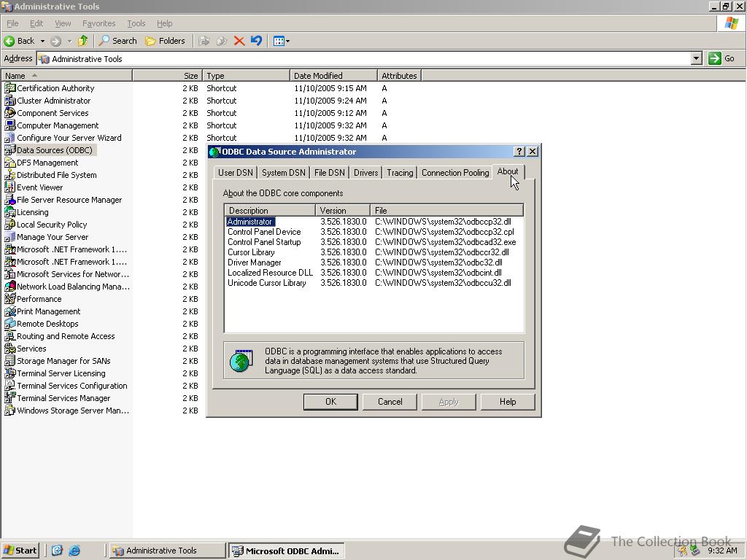Screen dimensions: 747x560
Task: Select the Cluster Administrator shortcut icon
Action: [x=10, y=101]
